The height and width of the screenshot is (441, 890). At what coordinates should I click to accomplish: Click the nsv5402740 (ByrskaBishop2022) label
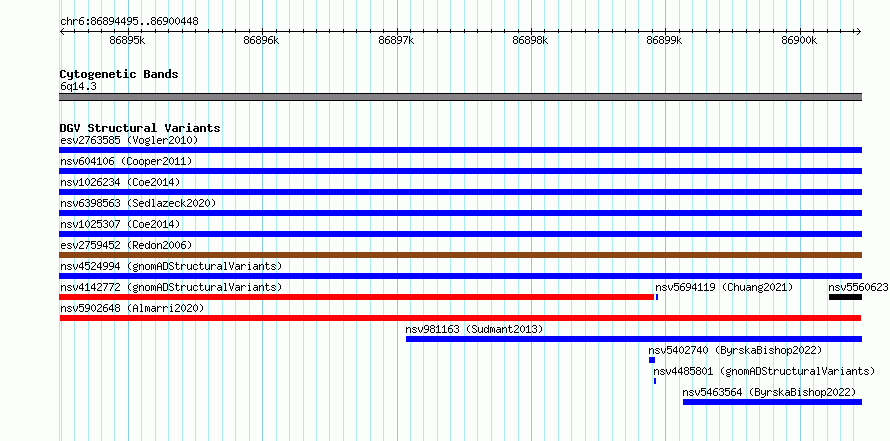(x=735, y=350)
